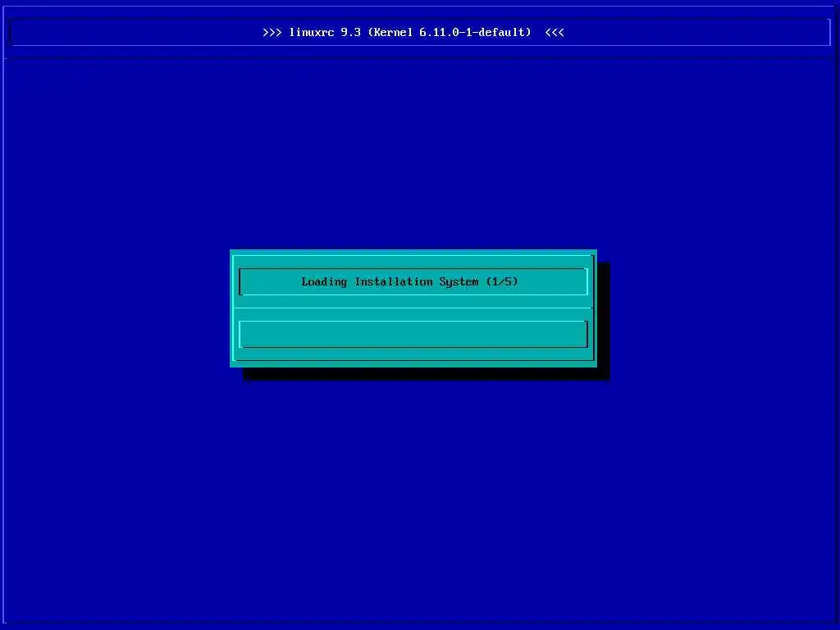The height and width of the screenshot is (630, 840).
Task: Click the empty loading progress bar
Action: coord(413,335)
